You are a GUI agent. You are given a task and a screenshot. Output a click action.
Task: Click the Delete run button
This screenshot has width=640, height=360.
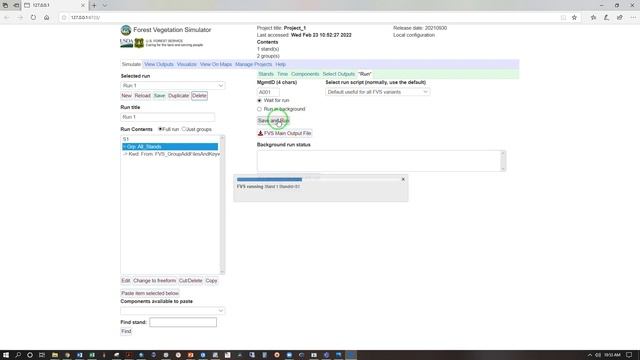[199, 96]
